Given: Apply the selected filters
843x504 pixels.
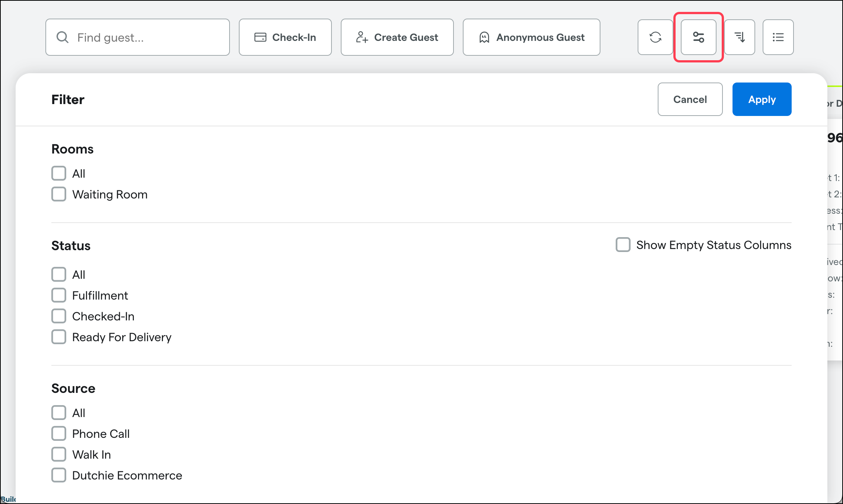Looking at the screenshot, I should [x=762, y=99].
